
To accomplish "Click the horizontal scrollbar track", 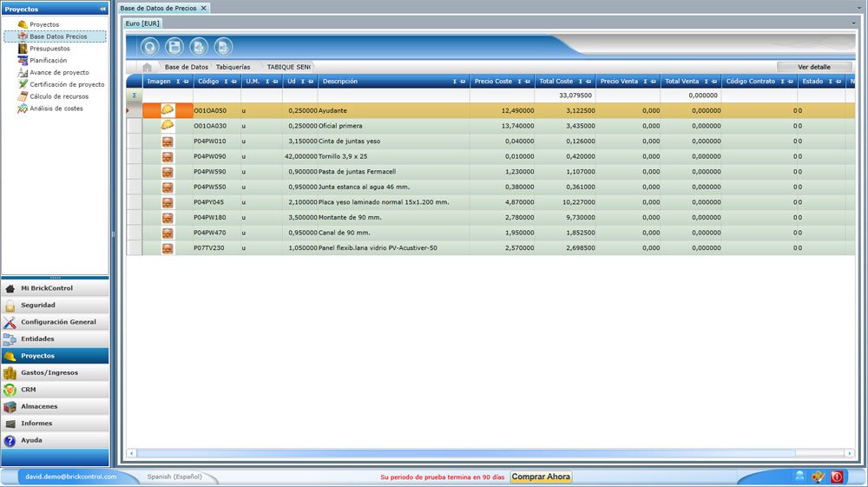I will click(490, 453).
